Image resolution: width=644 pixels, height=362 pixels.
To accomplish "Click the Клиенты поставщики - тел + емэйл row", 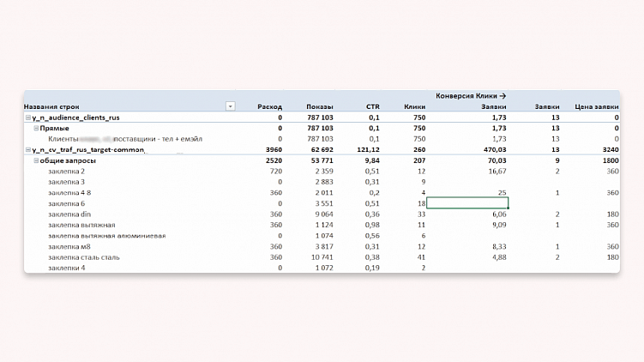I will (x=118, y=138).
